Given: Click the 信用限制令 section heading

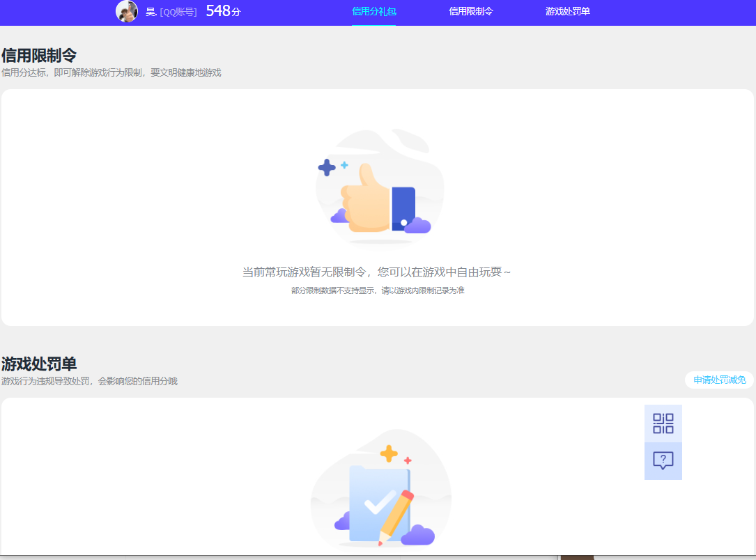Looking at the screenshot, I should (x=39, y=56).
